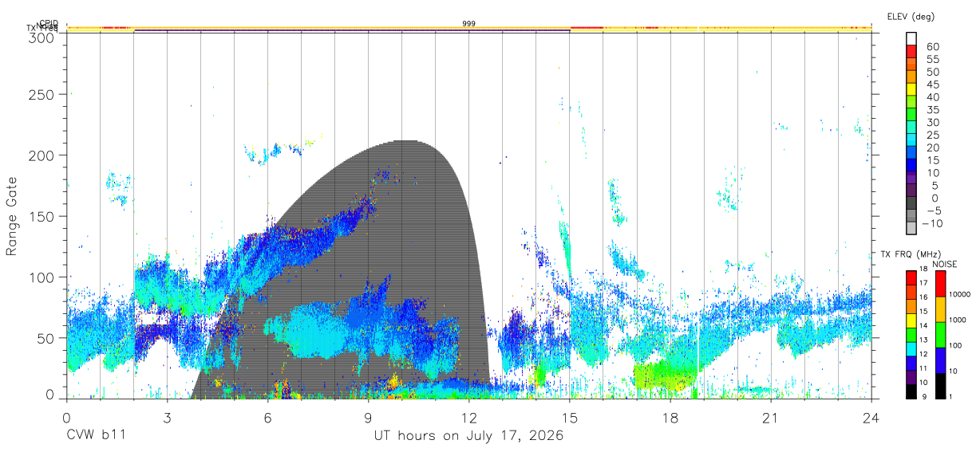Click the '9' tick label on the UT hours axis
Image resolution: width=980 pixels, height=452 pixels.
click(368, 418)
